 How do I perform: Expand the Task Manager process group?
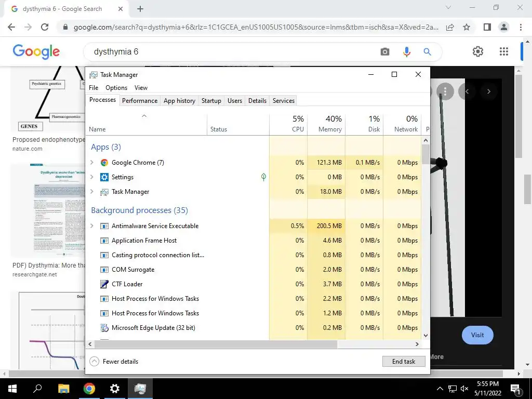coord(91,191)
